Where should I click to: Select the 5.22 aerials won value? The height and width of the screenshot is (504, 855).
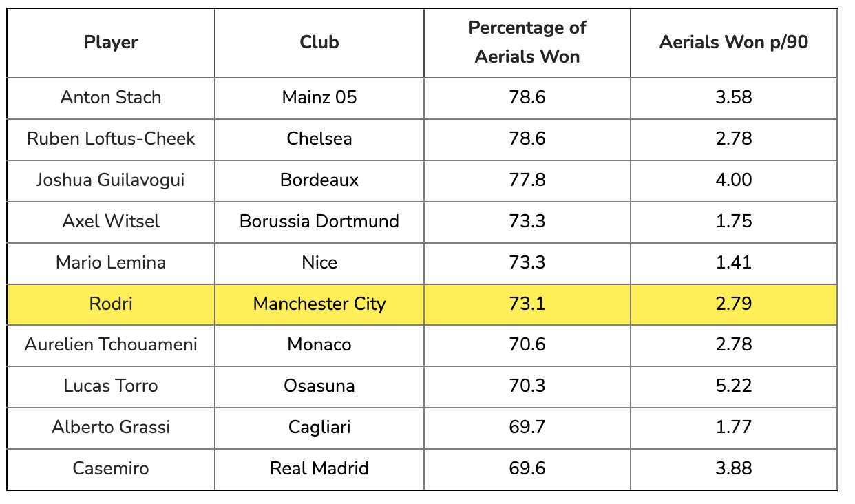pos(734,386)
